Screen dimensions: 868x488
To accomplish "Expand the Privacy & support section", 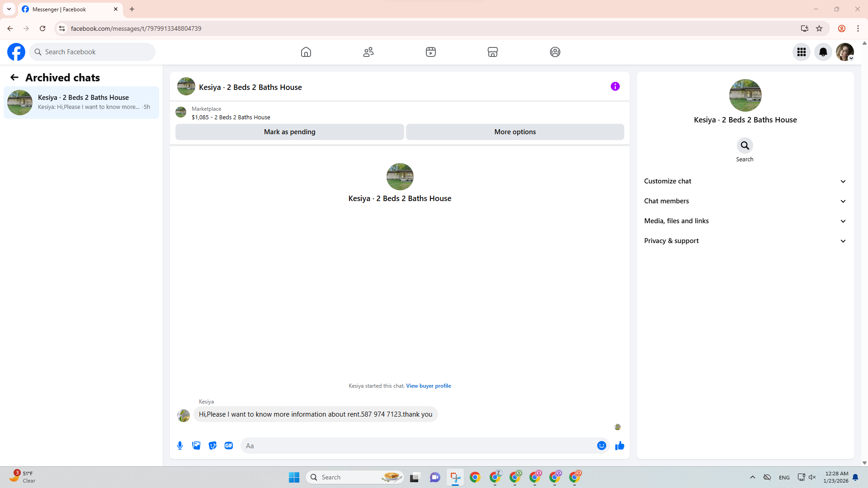I will (x=745, y=241).
